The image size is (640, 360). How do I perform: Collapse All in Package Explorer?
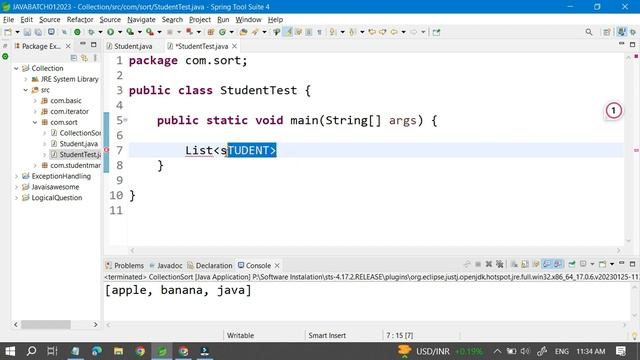[x=73, y=58]
